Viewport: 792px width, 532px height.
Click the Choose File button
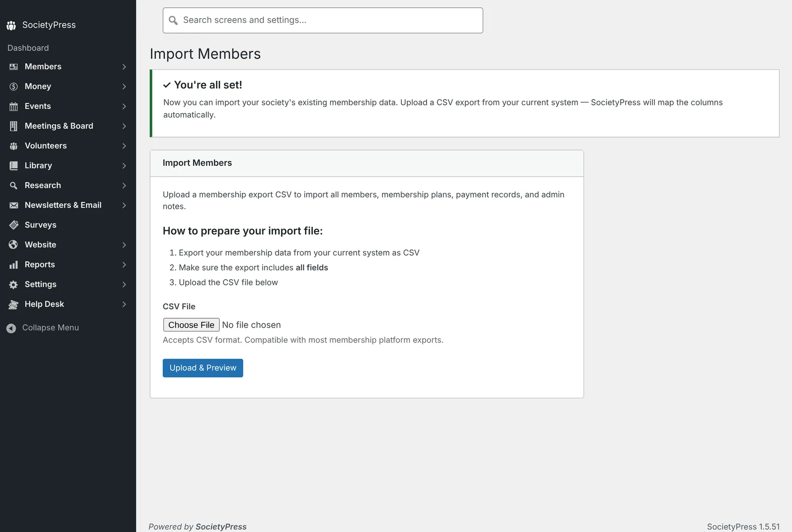pos(191,325)
